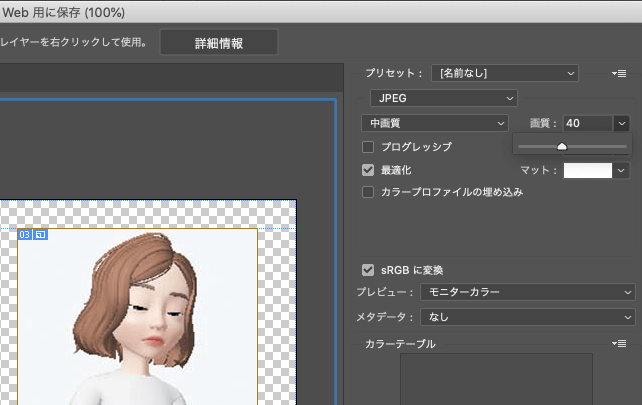Viewport: 642px width, 405px height.
Task: Open the プレビュー モニターカラー dropdown
Action: (x=526, y=292)
